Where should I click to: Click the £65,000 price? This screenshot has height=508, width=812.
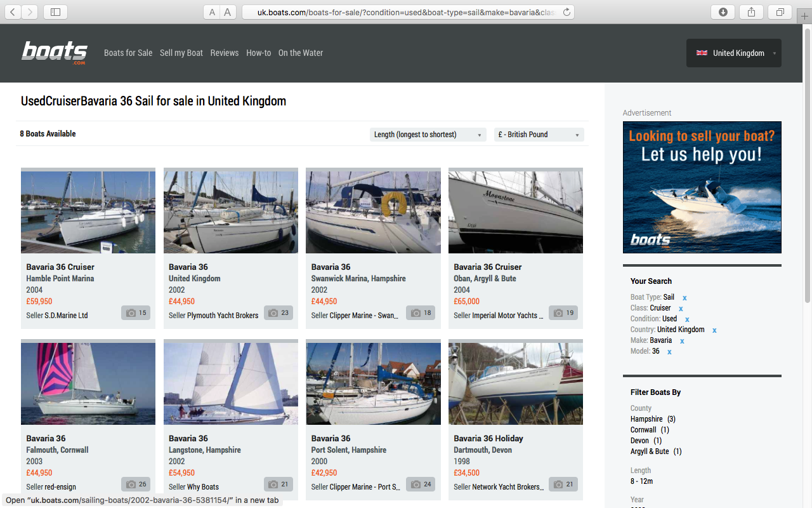click(x=467, y=302)
